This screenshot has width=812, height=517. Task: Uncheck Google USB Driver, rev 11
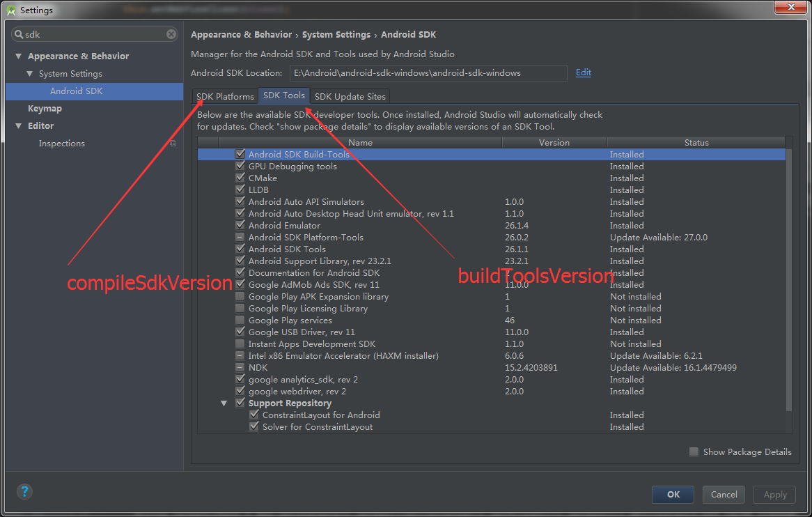coord(240,332)
